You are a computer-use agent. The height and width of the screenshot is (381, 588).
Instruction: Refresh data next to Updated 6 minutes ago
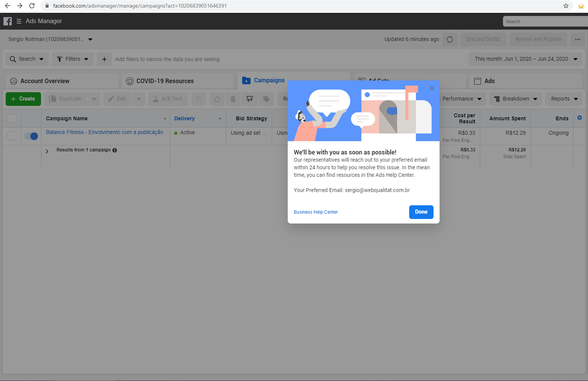coord(450,39)
